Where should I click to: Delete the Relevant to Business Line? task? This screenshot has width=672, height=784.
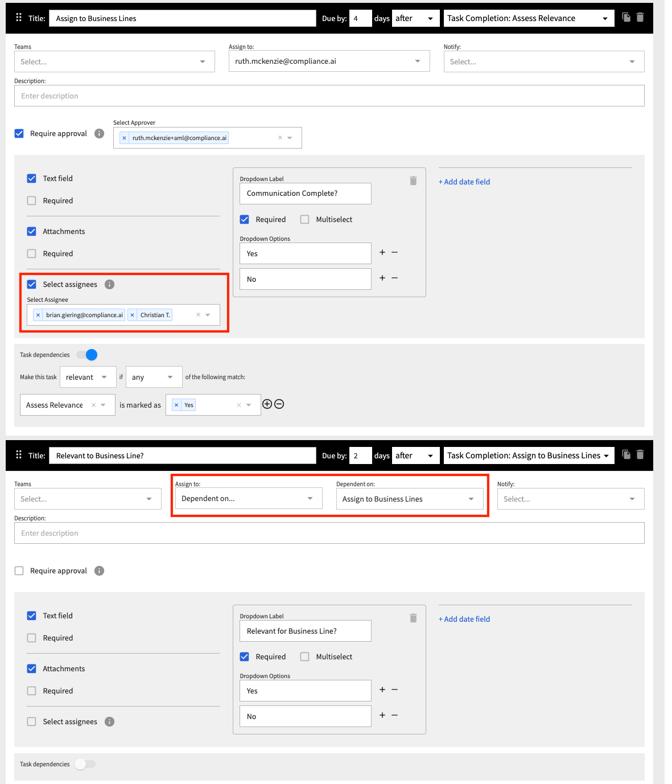[640, 455]
